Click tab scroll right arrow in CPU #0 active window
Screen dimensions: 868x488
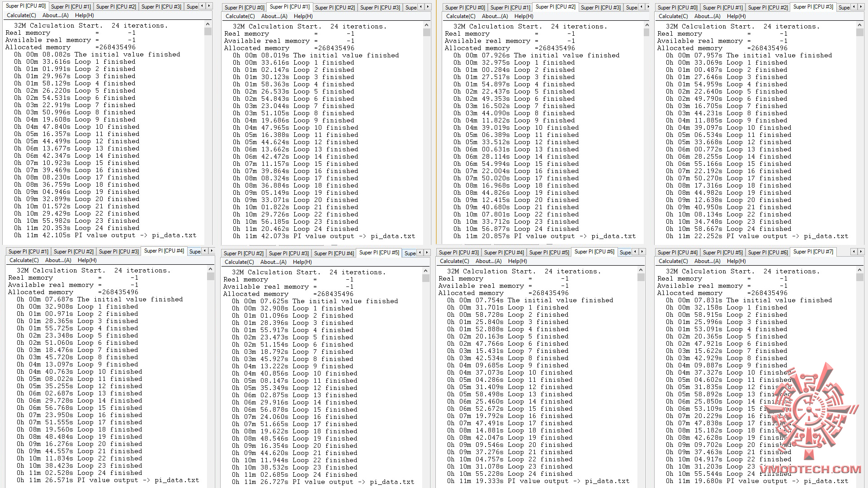pyautogui.click(x=209, y=6)
